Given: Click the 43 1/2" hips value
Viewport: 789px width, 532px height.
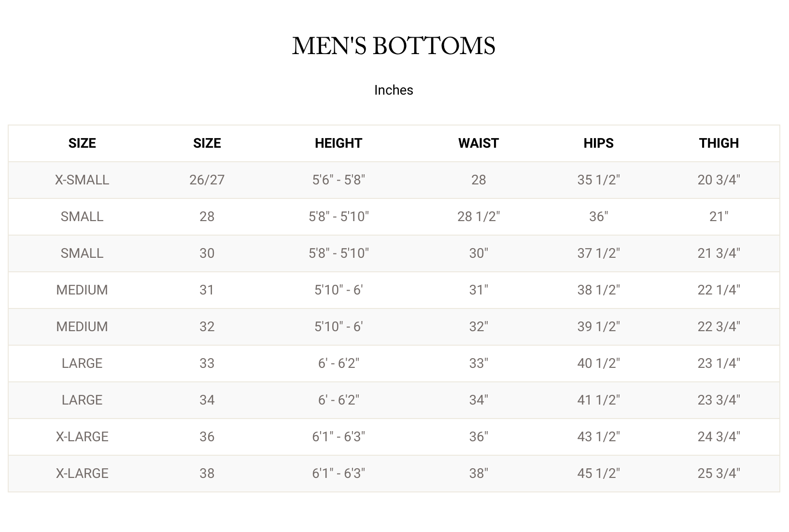Looking at the screenshot, I should tap(598, 437).
